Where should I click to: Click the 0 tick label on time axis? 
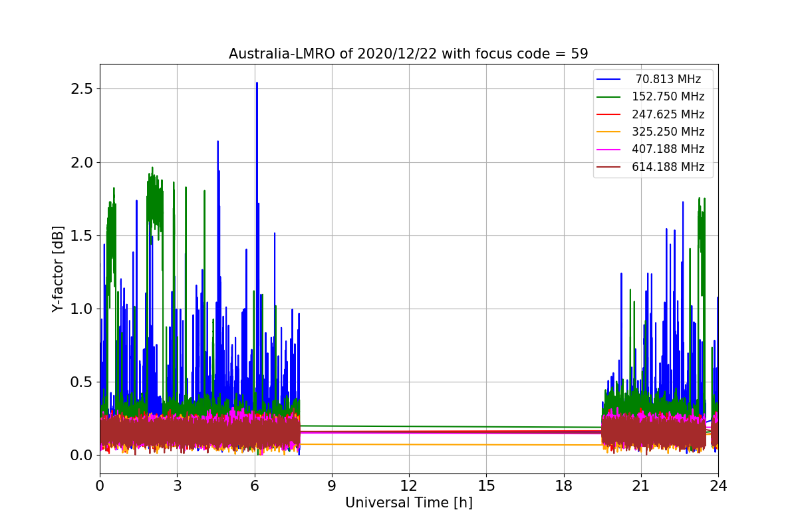(x=100, y=485)
